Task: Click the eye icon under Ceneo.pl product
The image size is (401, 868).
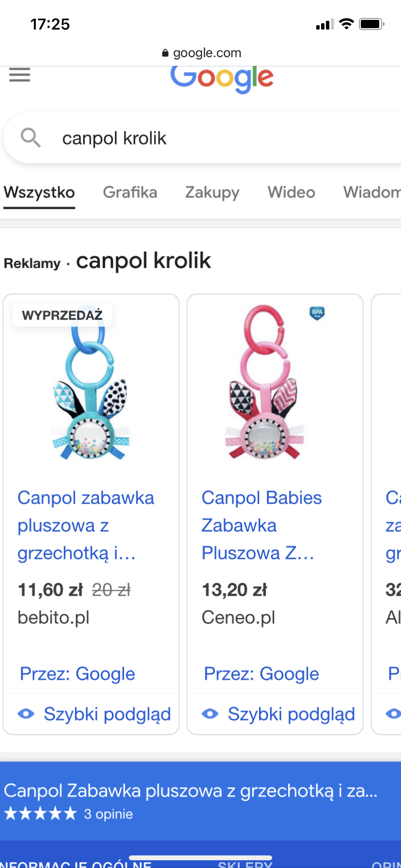Action: coord(210,713)
